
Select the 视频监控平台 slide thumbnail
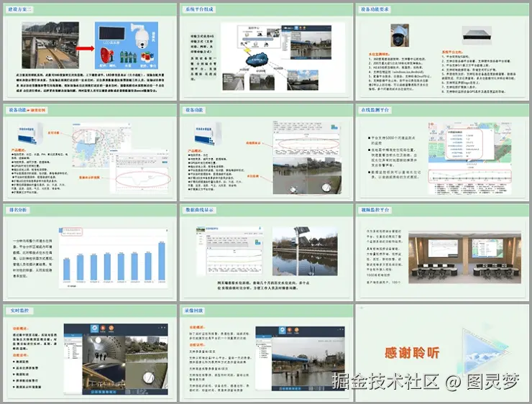[442, 252]
